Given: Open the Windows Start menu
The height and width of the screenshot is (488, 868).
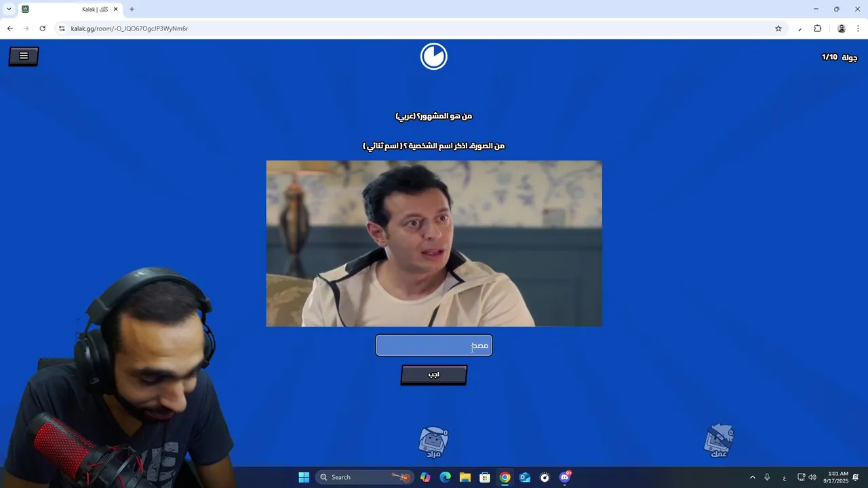Looking at the screenshot, I should click(x=304, y=477).
